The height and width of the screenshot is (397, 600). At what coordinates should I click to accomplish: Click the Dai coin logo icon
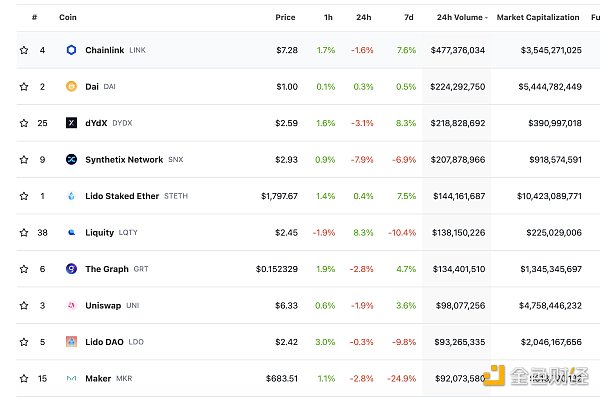click(71, 86)
